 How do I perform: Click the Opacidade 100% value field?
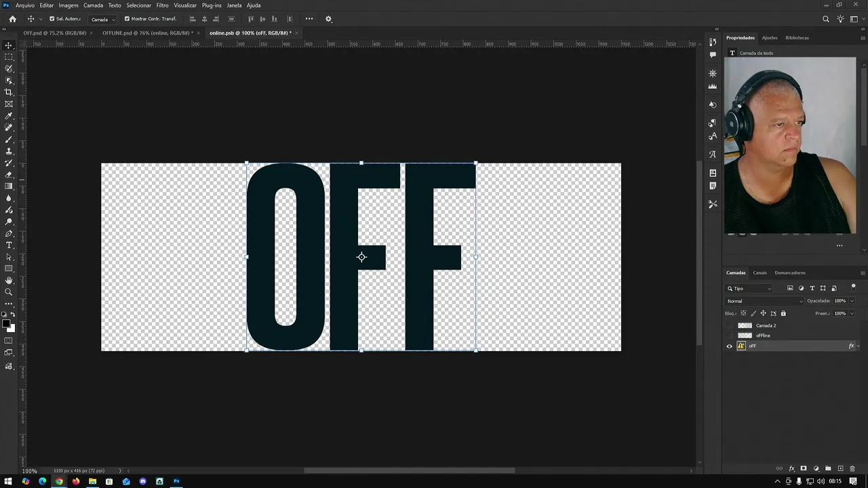point(840,301)
